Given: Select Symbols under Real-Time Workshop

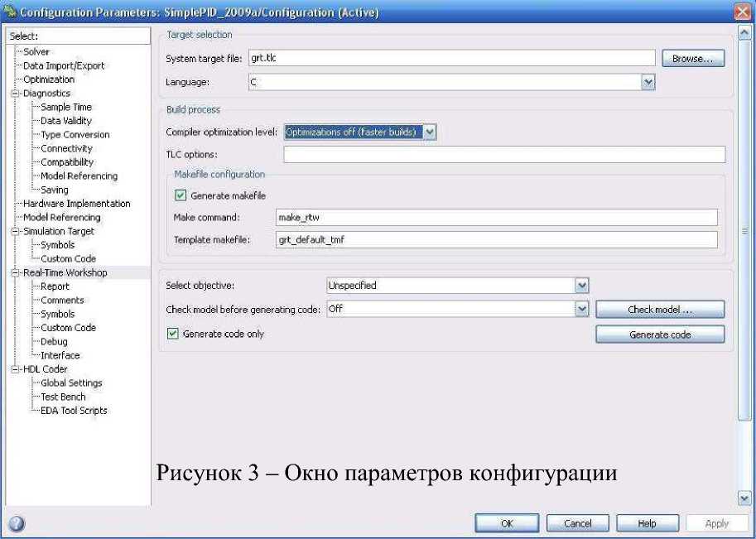Looking at the screenshot, I should pyautogui.click(x=57, y=314).
